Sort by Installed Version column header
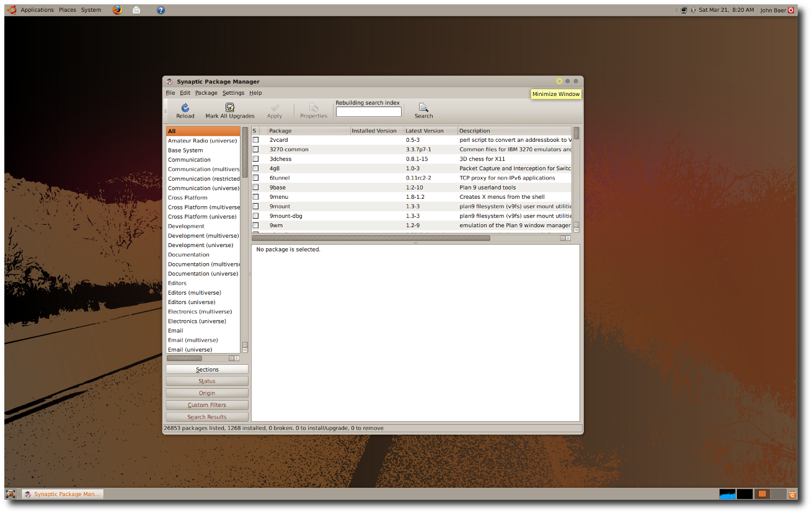The image size is (812, 514). 377,131
